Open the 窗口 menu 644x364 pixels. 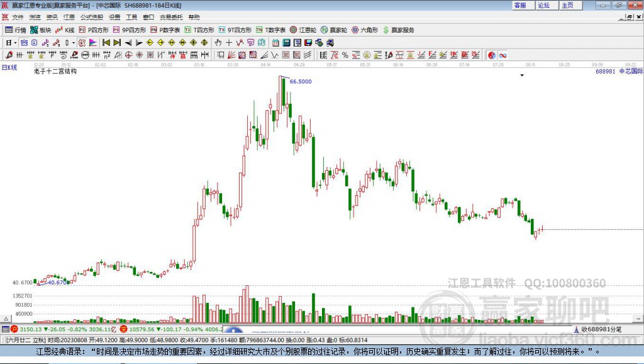[x=148, y=17]
